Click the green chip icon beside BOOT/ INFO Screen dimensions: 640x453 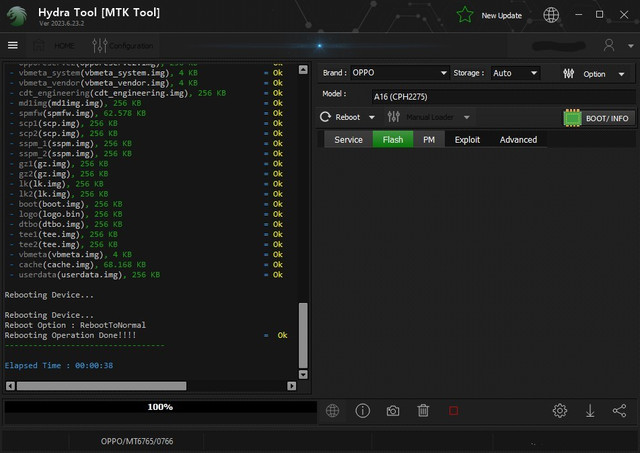572,118
